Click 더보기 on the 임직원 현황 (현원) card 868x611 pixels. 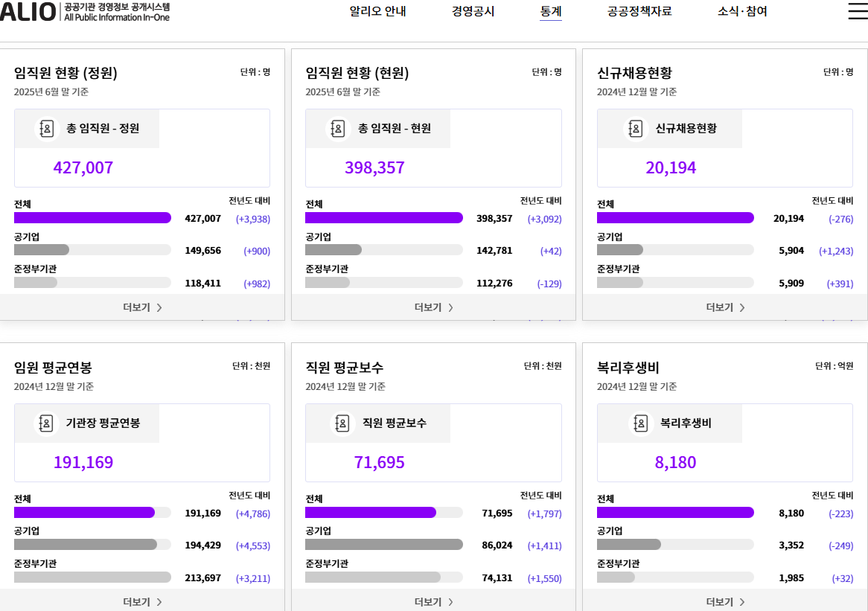click(433, 307)
